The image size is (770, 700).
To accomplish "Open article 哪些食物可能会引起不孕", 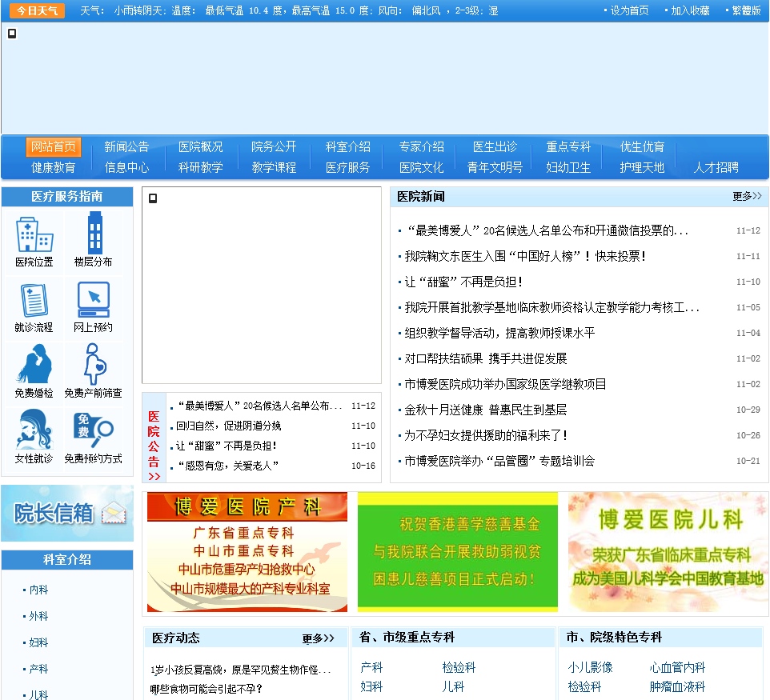I will 207,690.
